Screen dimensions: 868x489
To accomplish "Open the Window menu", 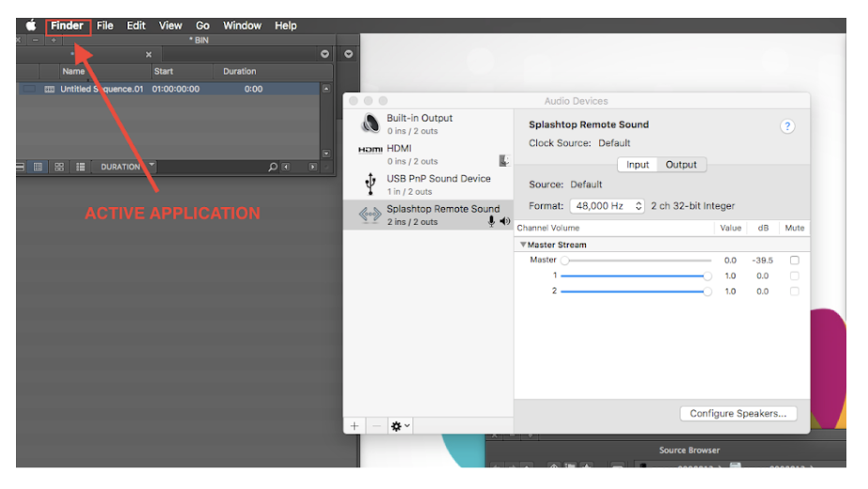I will 242,25.
